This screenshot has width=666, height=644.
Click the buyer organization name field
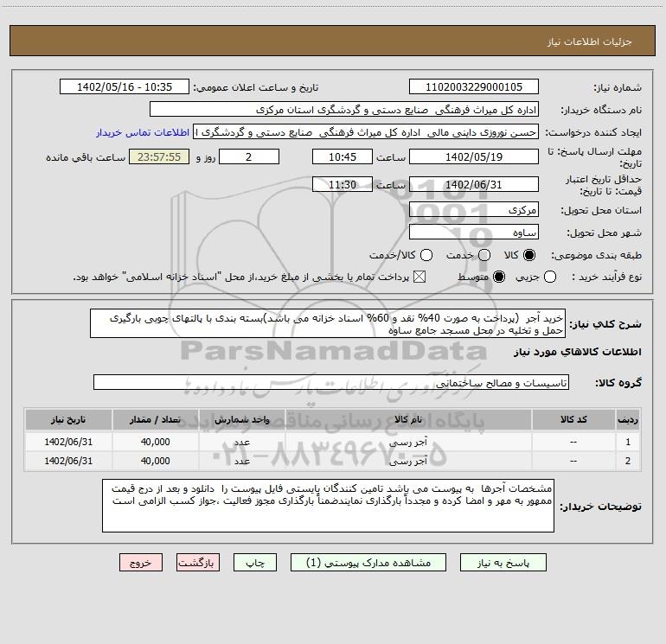344,110
